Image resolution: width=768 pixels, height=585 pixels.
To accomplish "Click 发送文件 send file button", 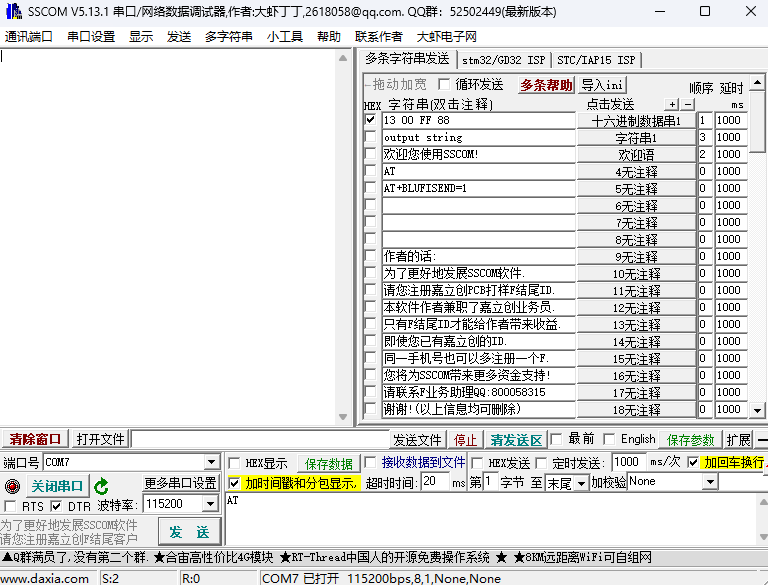I will [x=417, y=440].
